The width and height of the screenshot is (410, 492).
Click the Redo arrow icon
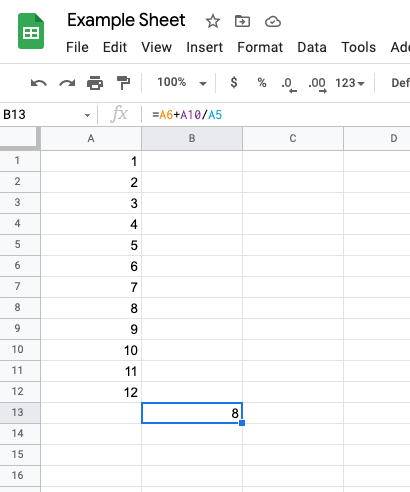[x=67, y=83]
